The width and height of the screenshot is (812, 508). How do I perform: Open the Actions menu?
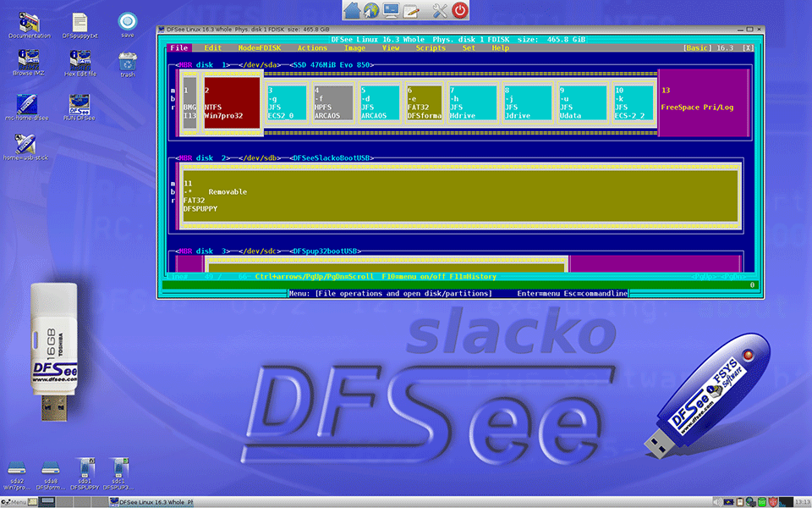coord(312,47)
